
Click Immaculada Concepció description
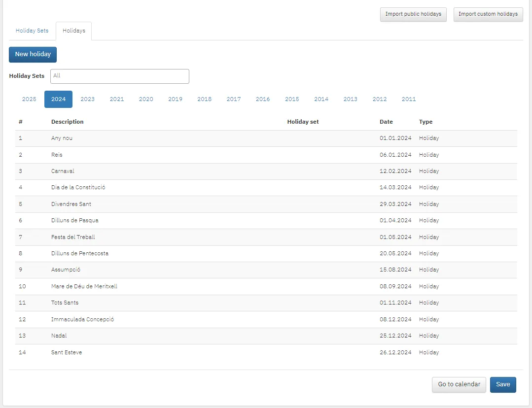[82, 319]
